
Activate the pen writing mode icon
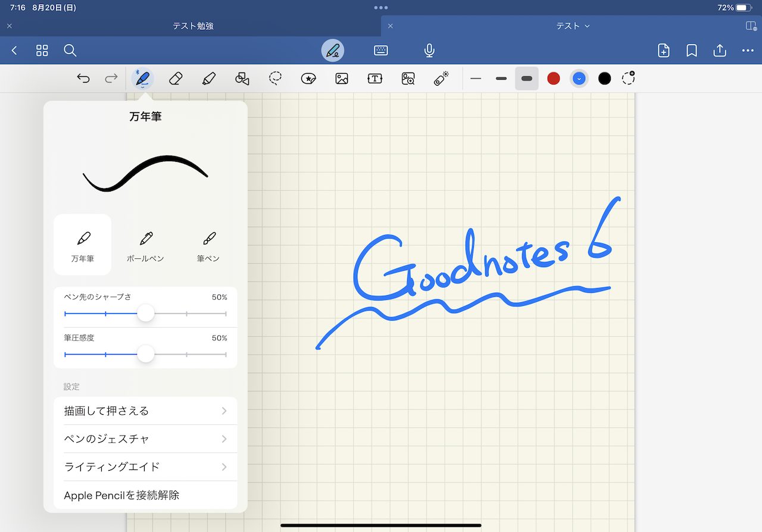[333, 51]
